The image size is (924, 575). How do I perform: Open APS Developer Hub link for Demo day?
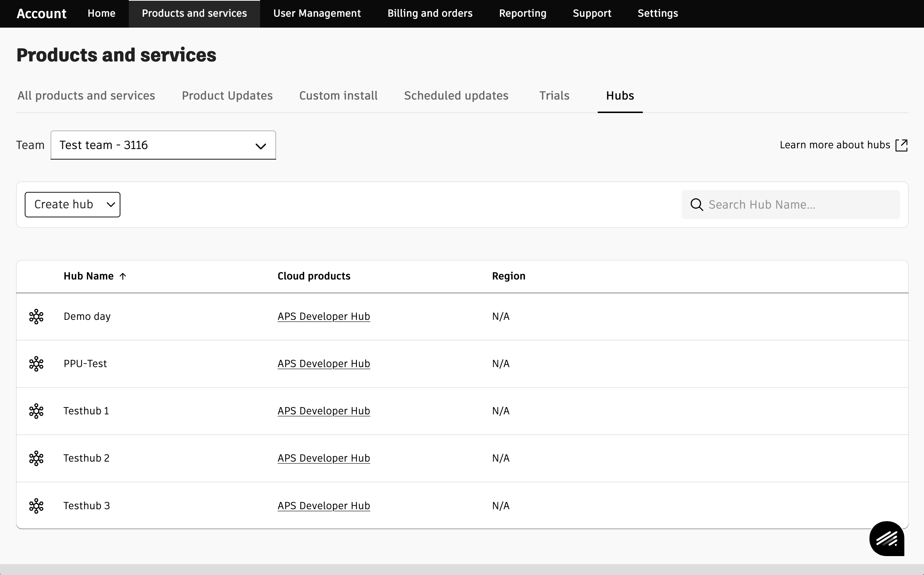[323, 317]
